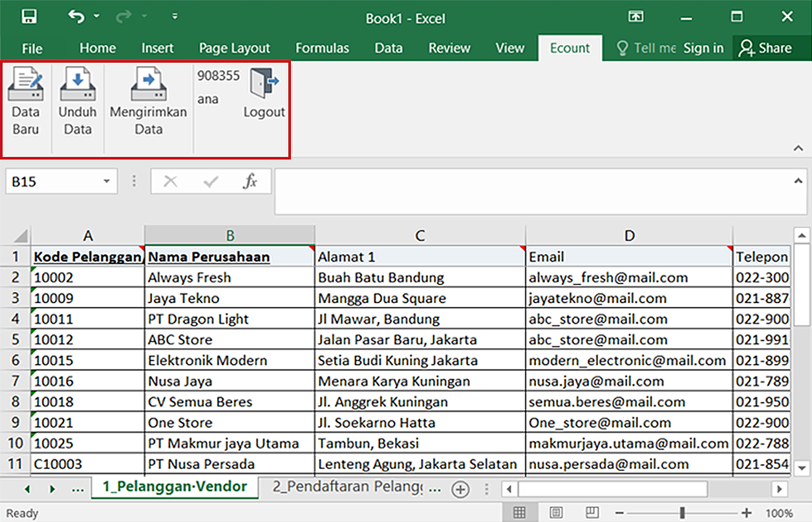Click the Save icon in title bar
812x522 pixels.
click(30, 17)
